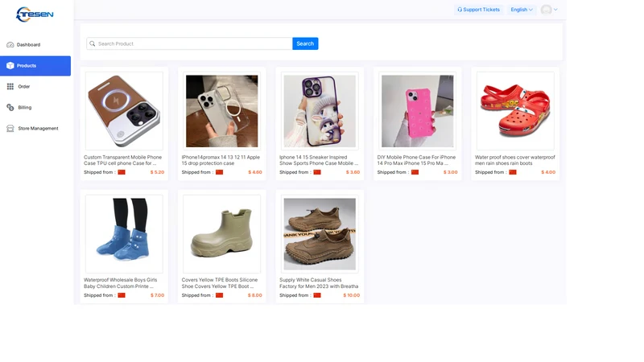Viewport: 644px width, 362px height.
Task: Click the Products box icon
Action: click(x=10, y=66)
